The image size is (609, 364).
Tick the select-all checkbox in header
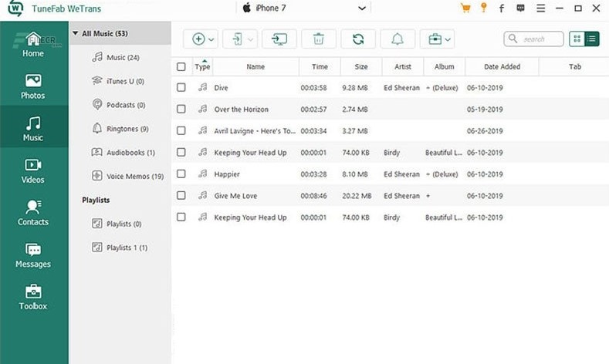(x=181, y=67)
